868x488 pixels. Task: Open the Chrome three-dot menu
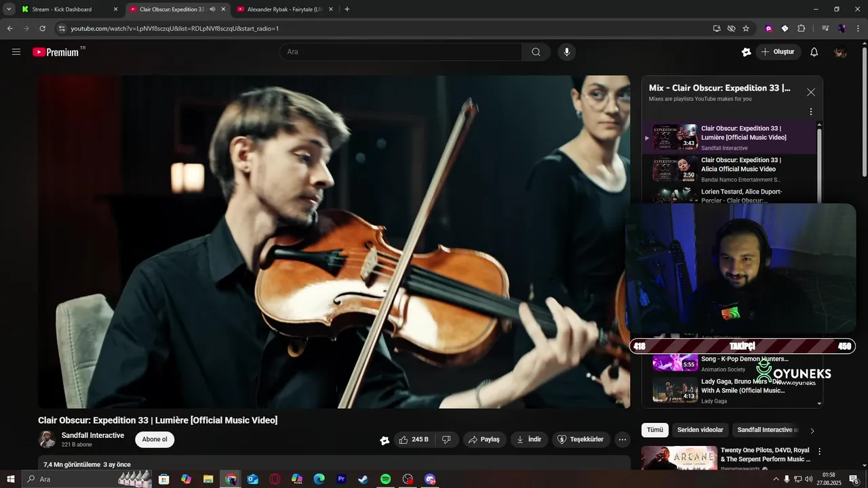coord(858,28)
